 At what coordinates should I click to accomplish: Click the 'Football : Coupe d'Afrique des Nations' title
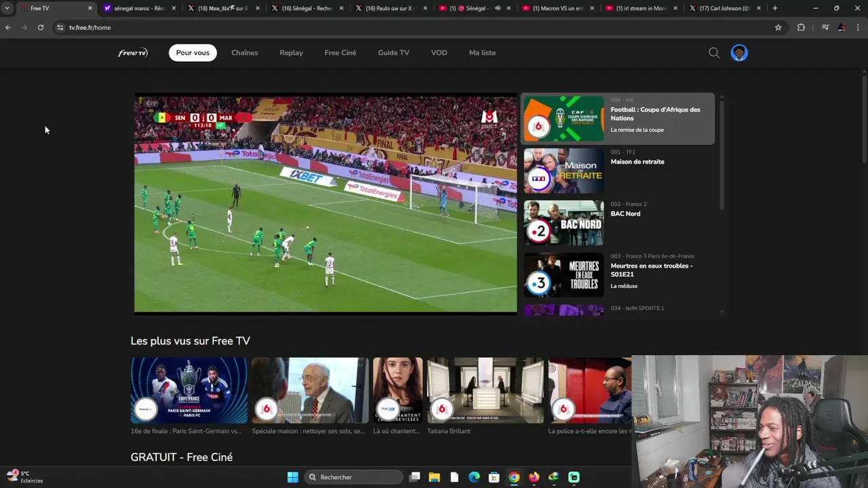pyautogui.click(x=655, y=114)
